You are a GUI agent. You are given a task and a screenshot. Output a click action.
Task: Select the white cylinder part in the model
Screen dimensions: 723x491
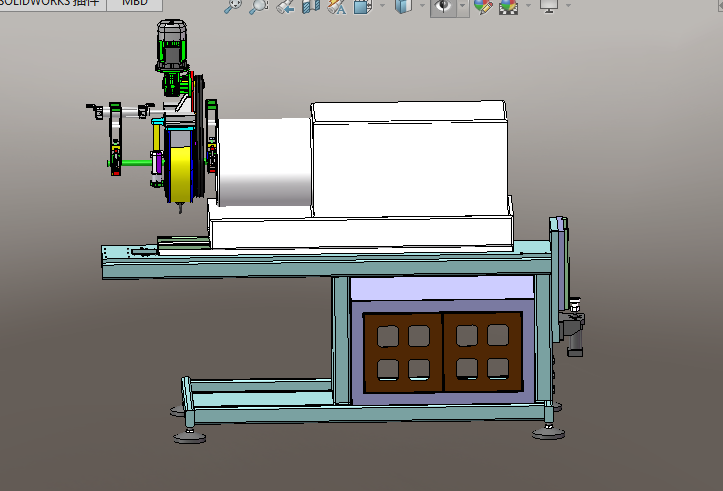click(x=264, y=161)
